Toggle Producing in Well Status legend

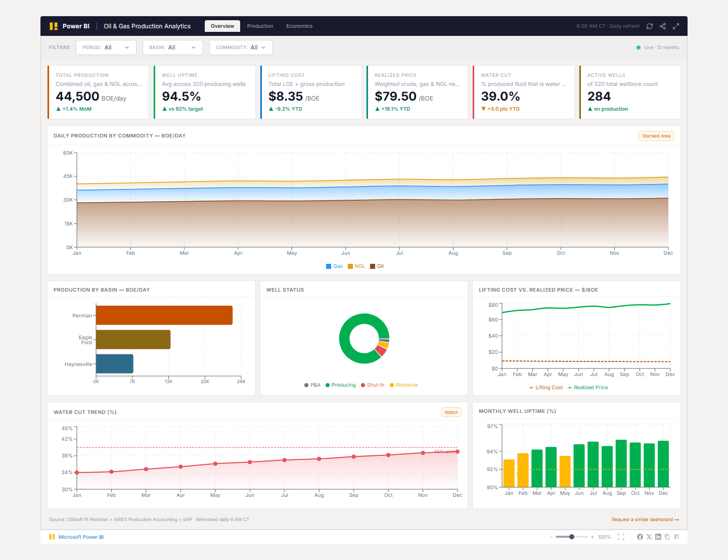(341, 385)
